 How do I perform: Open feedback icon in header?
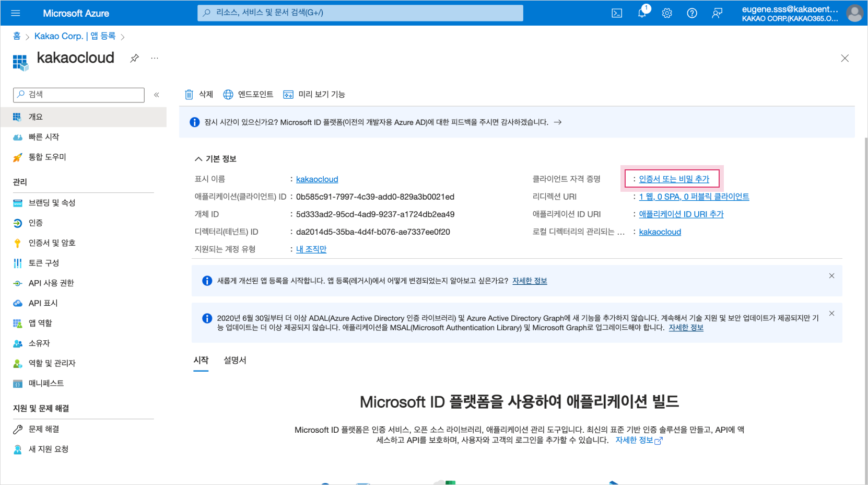pyautogui.click(x=717, y=13)
